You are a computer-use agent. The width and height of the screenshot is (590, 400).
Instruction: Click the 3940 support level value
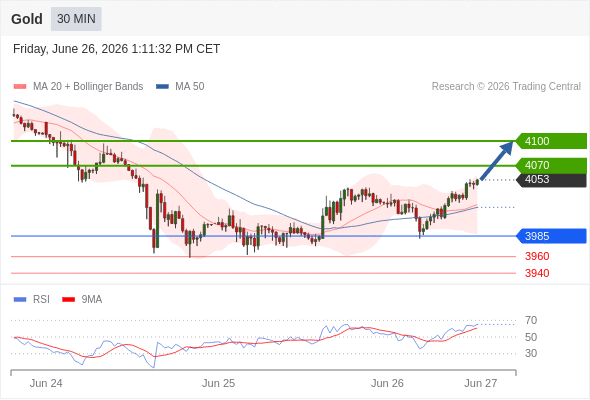(x=537, y=273)
